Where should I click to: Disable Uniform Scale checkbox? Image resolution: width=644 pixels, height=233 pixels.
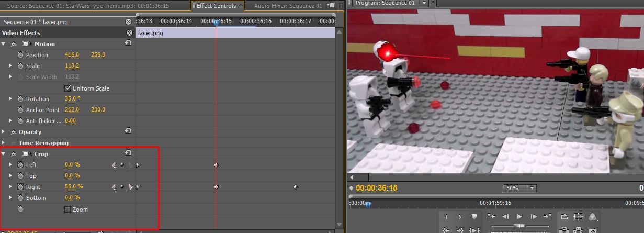(x=67, y=88)
